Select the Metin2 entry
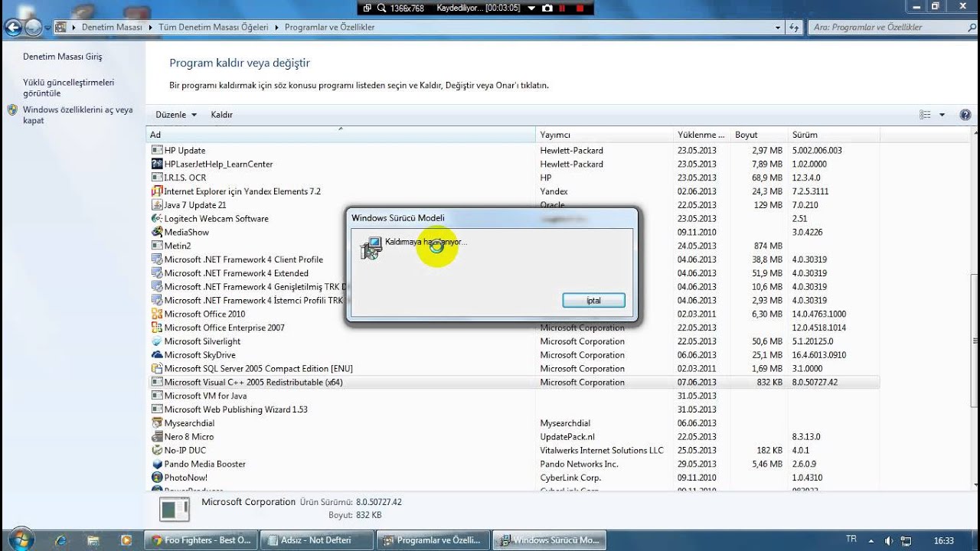The height and width of the screenshot is (551, 980). point(513,246)
